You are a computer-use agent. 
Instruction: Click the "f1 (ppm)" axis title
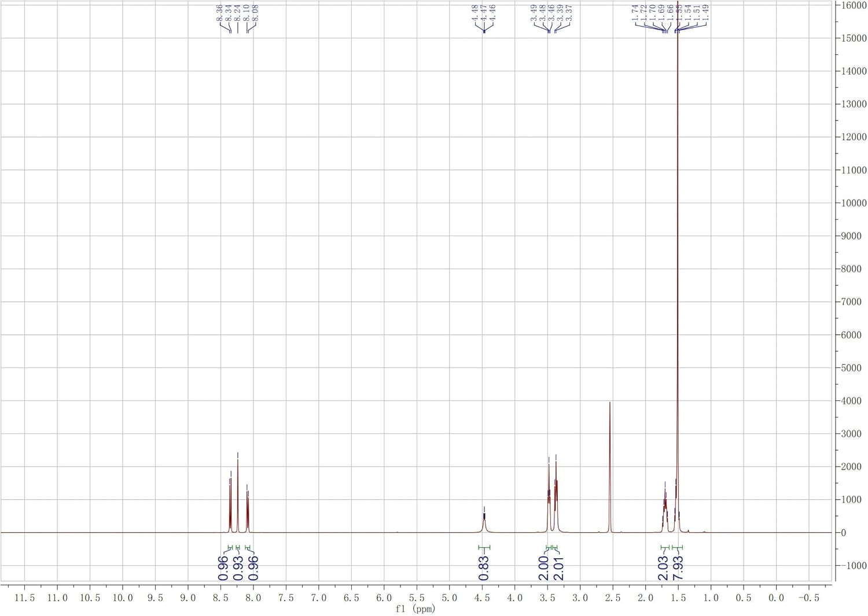coord(415,608)
